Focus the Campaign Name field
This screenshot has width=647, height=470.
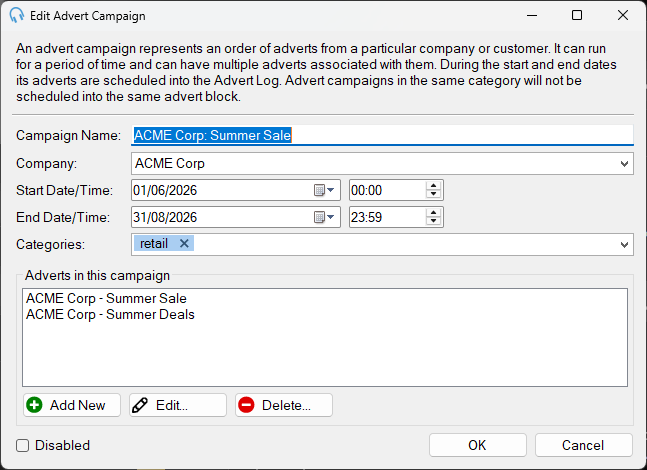(x=382, y=135)
